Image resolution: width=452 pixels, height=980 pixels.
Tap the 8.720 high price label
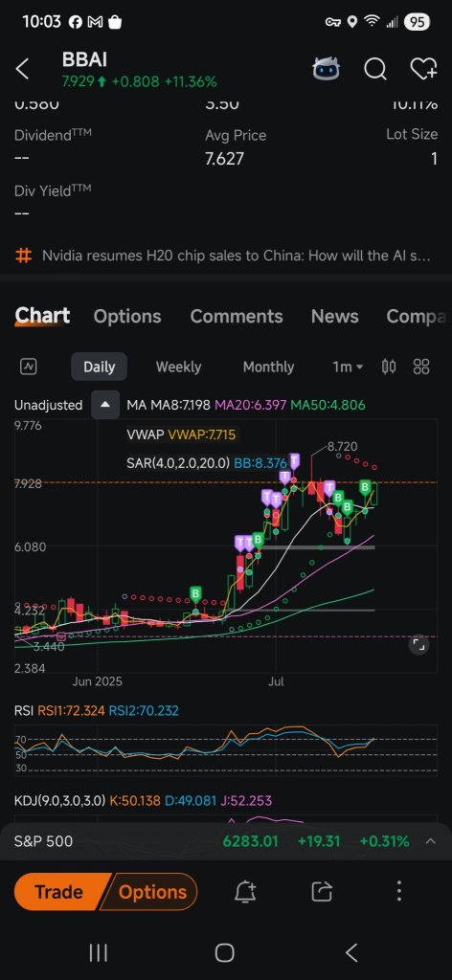(342, 446)
